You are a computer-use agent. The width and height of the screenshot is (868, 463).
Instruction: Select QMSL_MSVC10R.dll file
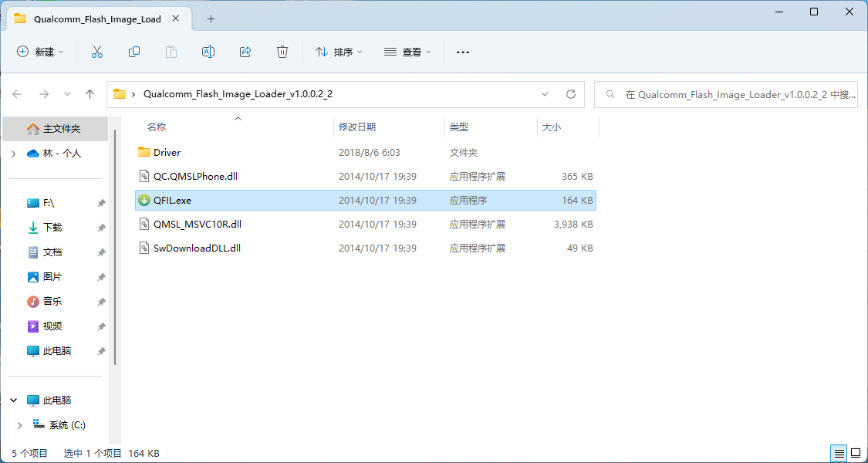coord(366,225)
